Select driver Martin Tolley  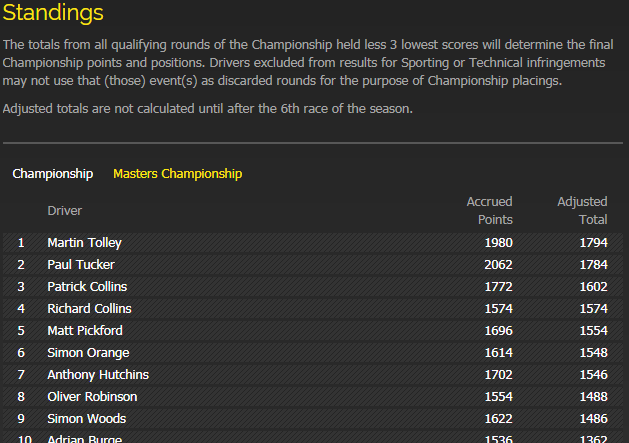coord(86,243)
